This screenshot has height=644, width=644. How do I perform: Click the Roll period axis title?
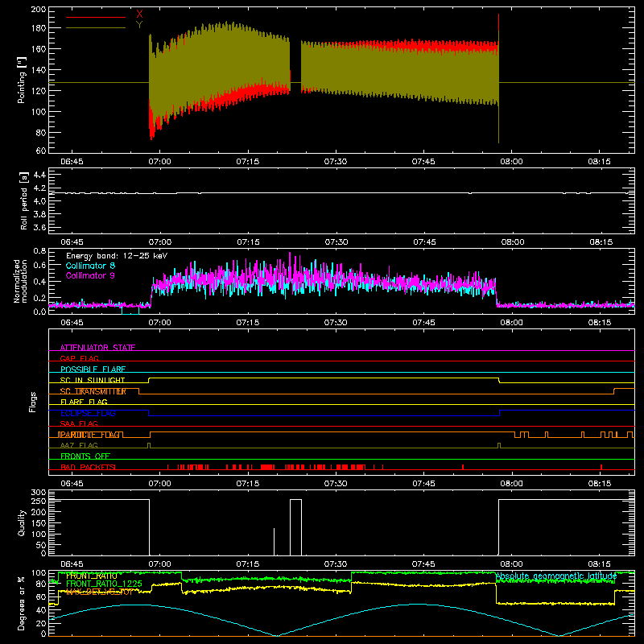coord(23,200)
